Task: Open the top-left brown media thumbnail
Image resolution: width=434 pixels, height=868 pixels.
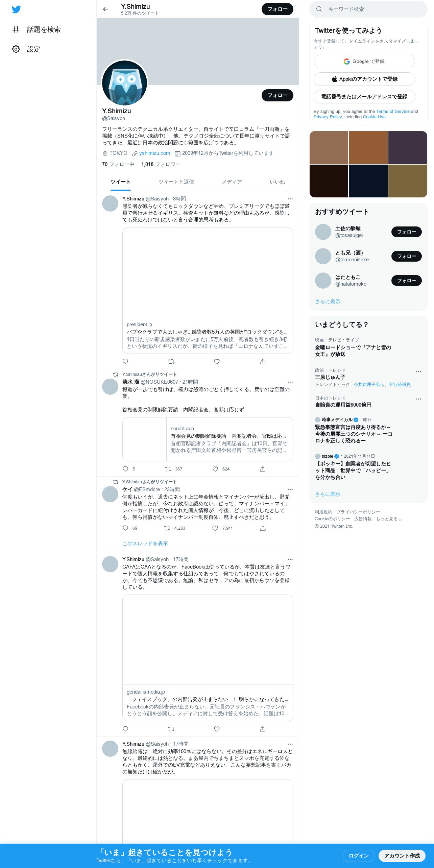Action: click(x=329, y=147)
